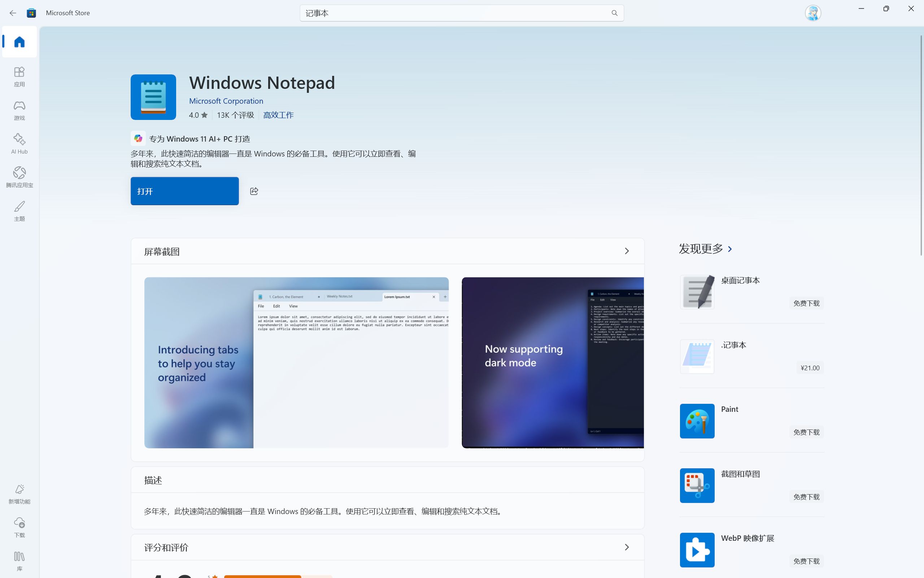
Task: Click the 桌面记事本 title text
Action: [x=740, y=280]
